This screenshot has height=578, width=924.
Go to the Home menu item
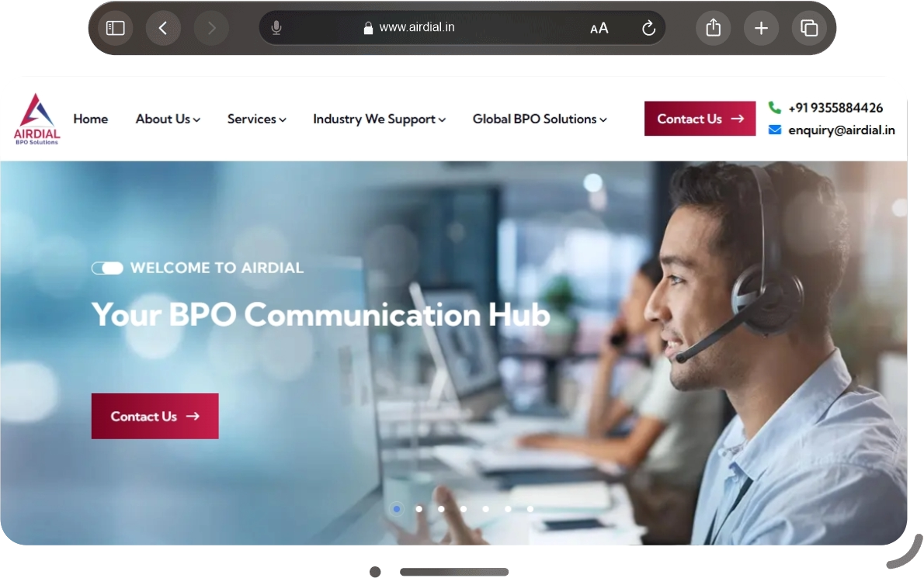91,119
